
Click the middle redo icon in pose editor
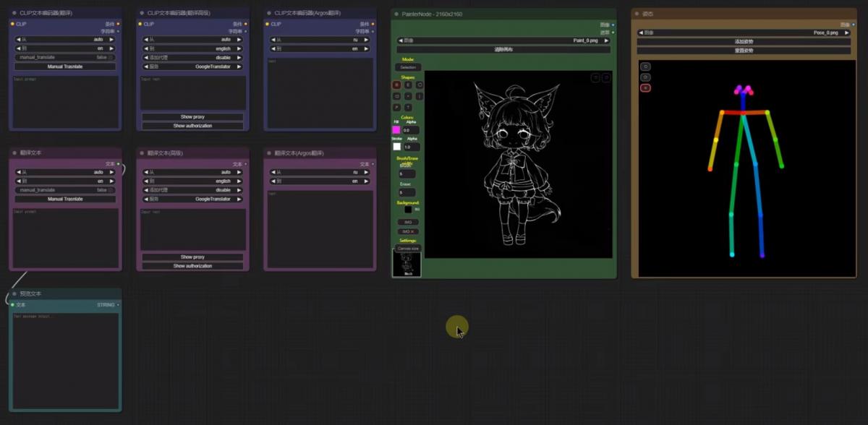pos(645,77)
